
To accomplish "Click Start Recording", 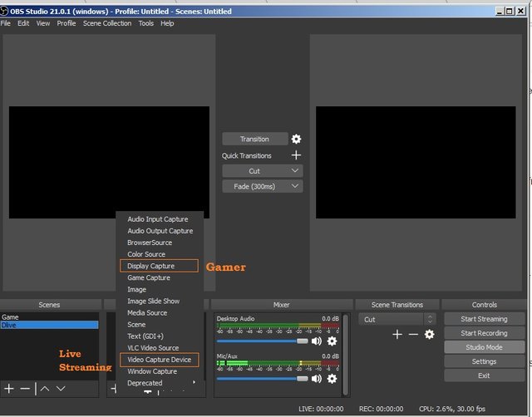I will point(484,333).
